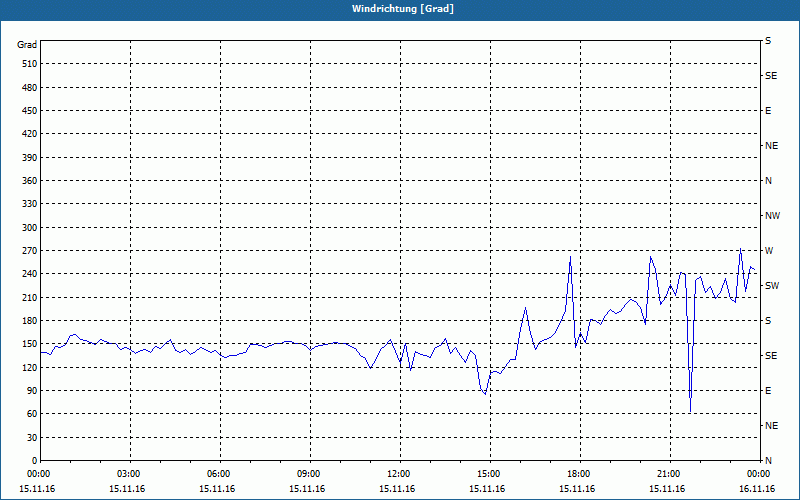Screen dimensions: 800x500
Task: Select the 480 tick on the Grad axis
Action: tap(30, 87)
